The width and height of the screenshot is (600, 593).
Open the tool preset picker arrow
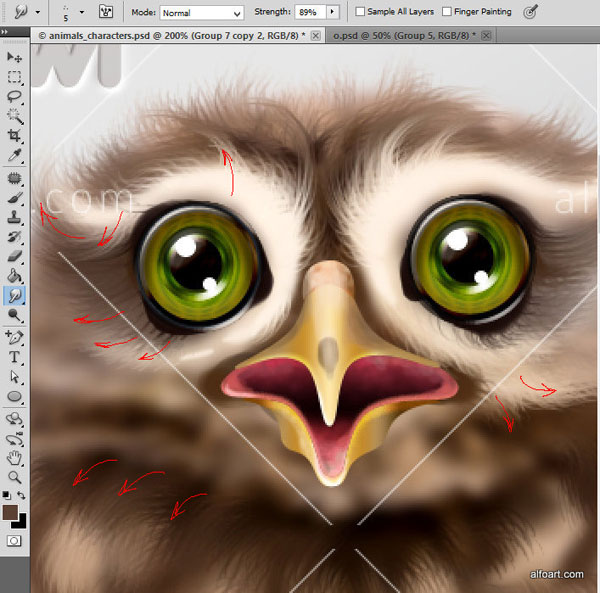[38, 12]
